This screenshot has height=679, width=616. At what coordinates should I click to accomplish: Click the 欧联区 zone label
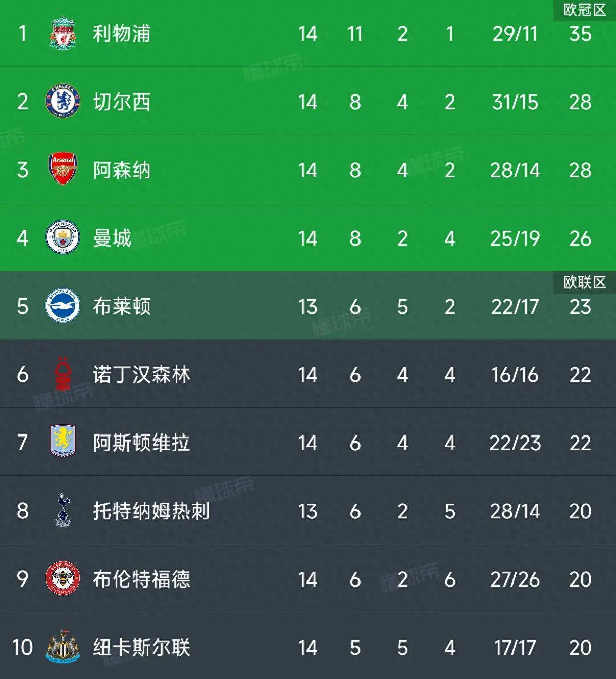point(584,282)
